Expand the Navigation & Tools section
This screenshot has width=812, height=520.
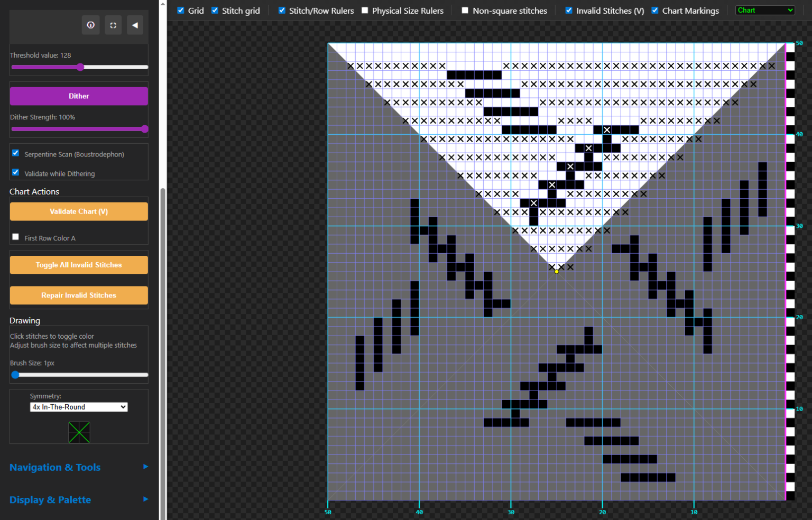79,467
